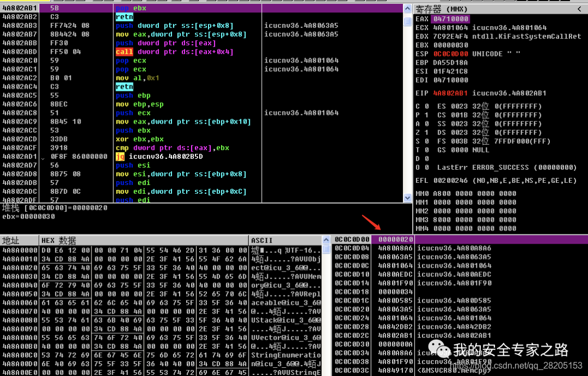Click the EDX register value 7C92E4F4
Screen dimensions: 588x376
(451, 36)
